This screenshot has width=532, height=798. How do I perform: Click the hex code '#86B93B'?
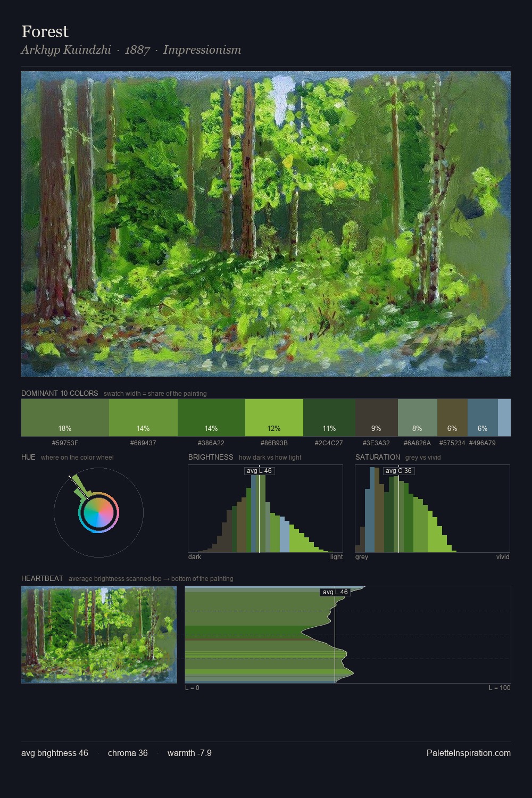[x=274, y=443]
